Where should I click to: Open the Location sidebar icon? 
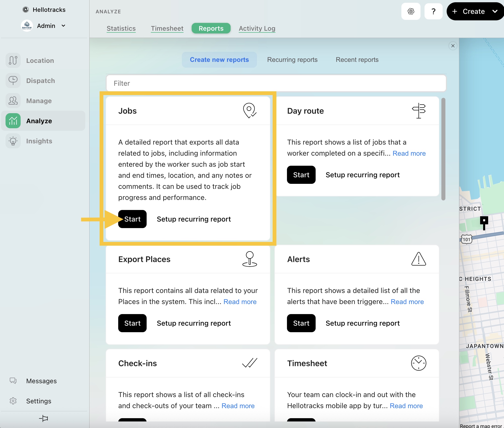tap(13, 61)
